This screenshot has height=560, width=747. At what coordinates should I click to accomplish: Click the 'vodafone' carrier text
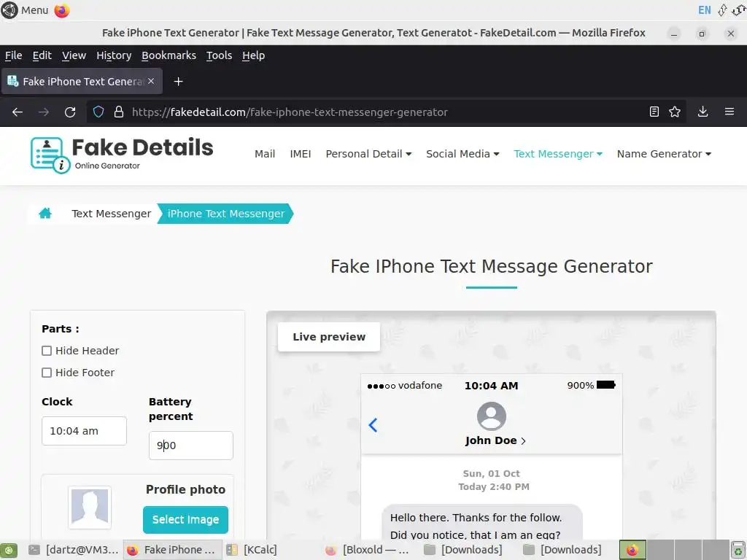419,385
